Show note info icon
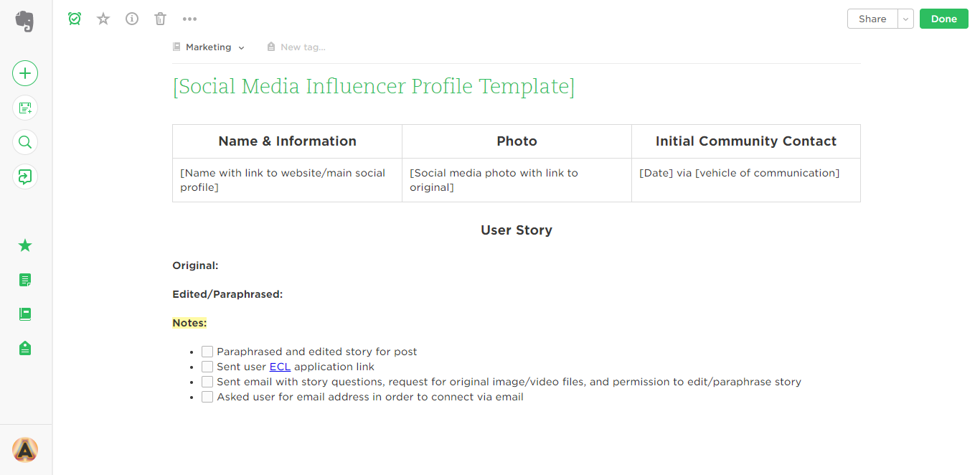 coord(132,19)
